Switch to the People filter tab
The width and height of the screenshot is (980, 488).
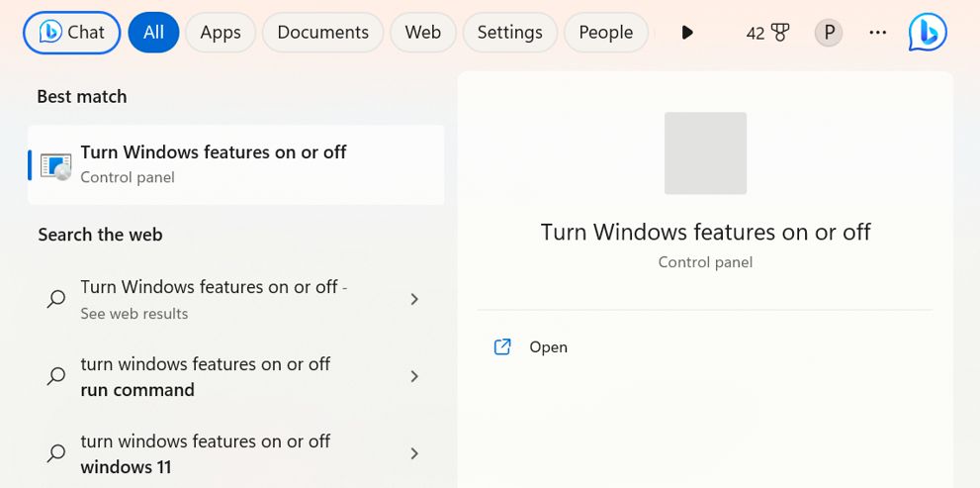(x=605, y=33)
